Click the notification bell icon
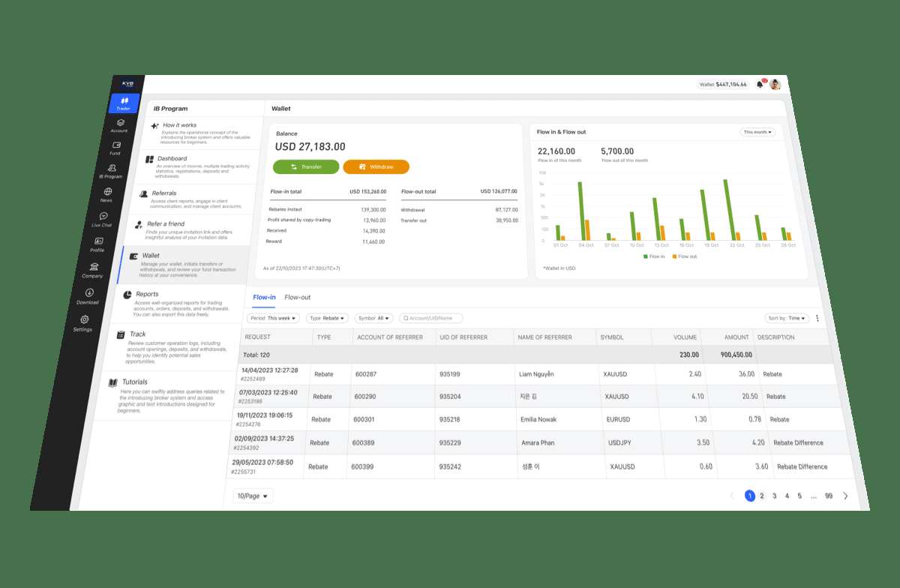The image size is (900, 588). pos(760,85)
